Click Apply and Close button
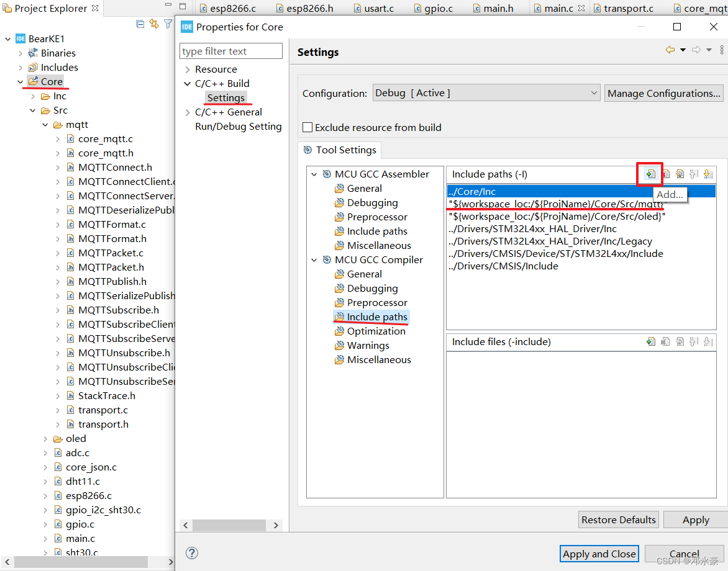This screenshot has width=728, height=571. (599, 554)
